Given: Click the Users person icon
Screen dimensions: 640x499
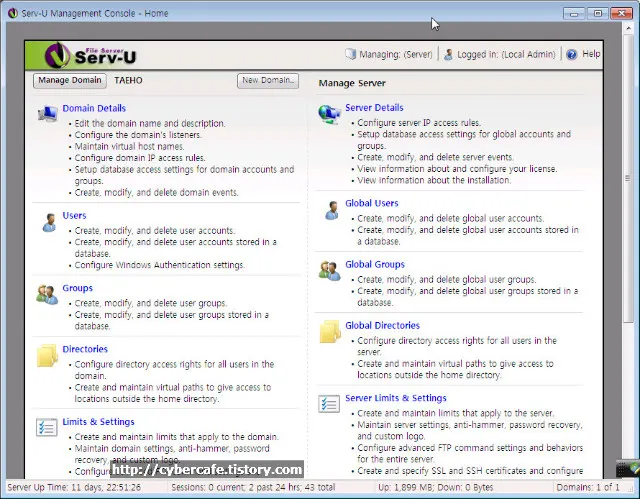Looking at the screenshot, I should [48, 222].
